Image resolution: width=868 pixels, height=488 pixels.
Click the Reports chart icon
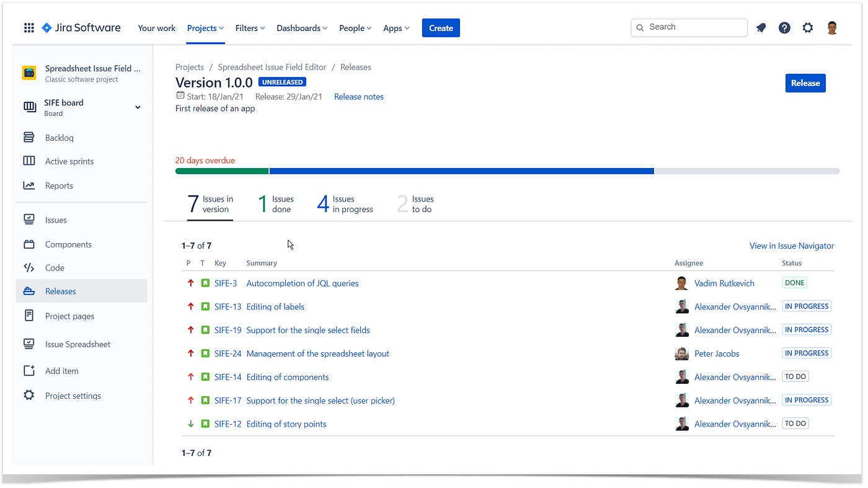[29, 185]
